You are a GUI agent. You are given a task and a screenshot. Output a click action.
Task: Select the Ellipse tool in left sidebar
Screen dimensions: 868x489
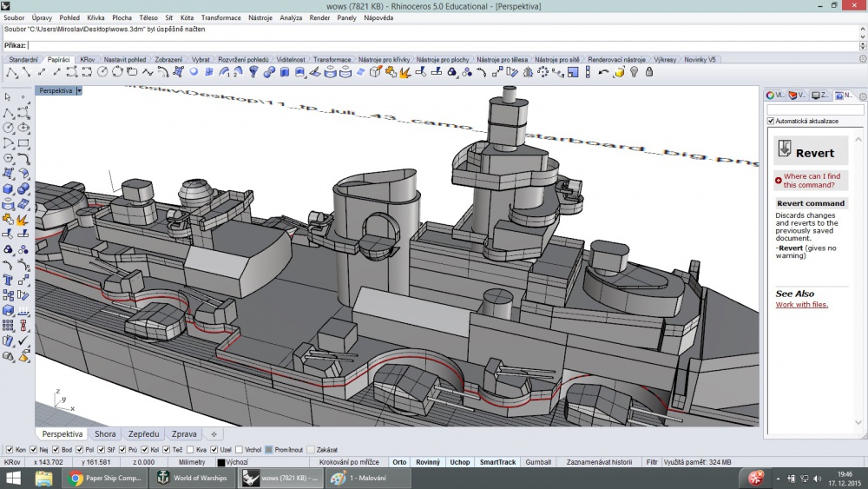(23, 128)
